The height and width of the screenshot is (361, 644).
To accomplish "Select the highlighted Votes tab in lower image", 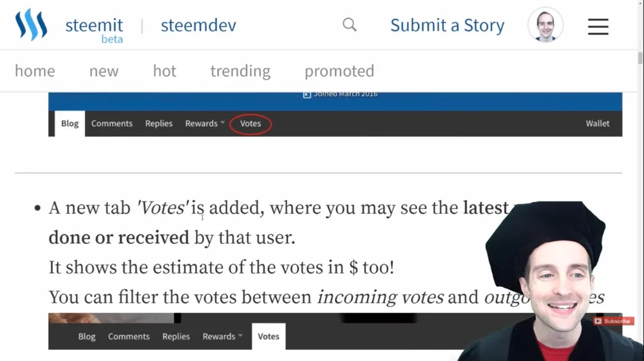I will click(x=269, y=337).
